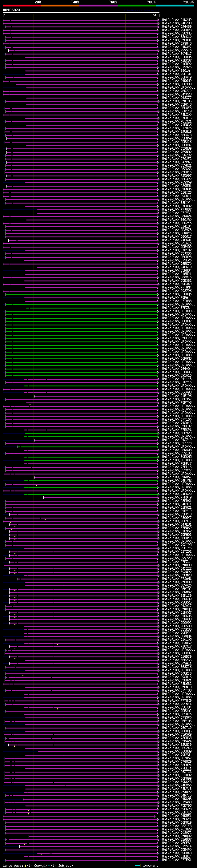
Task: Select the UniRef100_A8ISZ1 label
Action: pos(177,121)
